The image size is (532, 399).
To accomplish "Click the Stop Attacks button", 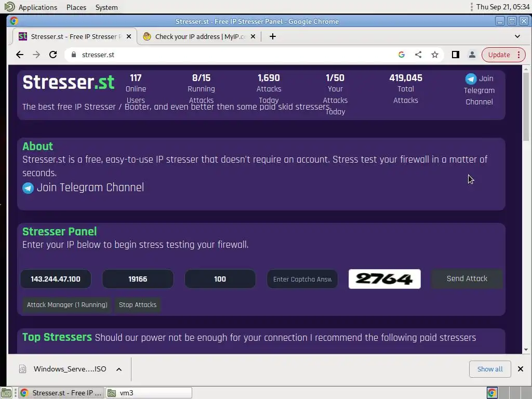I will click(138, 304).
